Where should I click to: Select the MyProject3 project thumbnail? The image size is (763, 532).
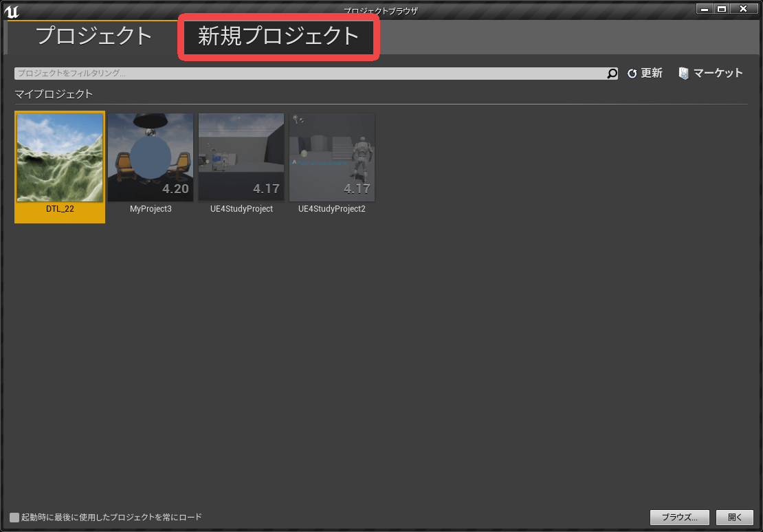[151, 157]
